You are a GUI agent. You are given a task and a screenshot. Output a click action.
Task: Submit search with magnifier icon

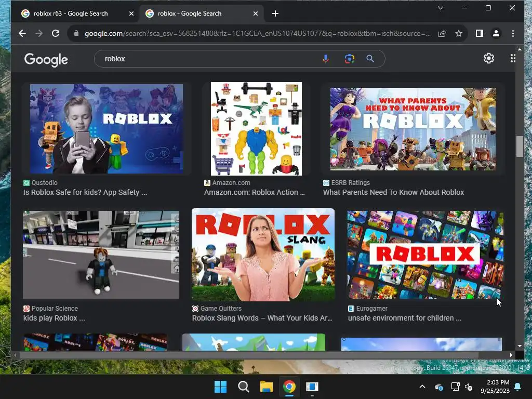click(370, 59)
